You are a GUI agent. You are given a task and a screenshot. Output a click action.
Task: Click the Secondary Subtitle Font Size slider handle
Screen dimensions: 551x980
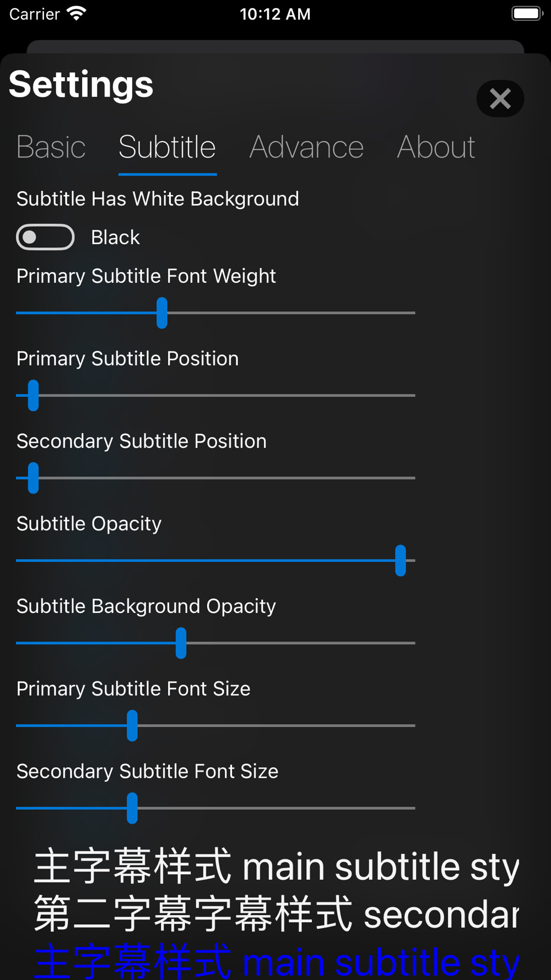[132, 809]
